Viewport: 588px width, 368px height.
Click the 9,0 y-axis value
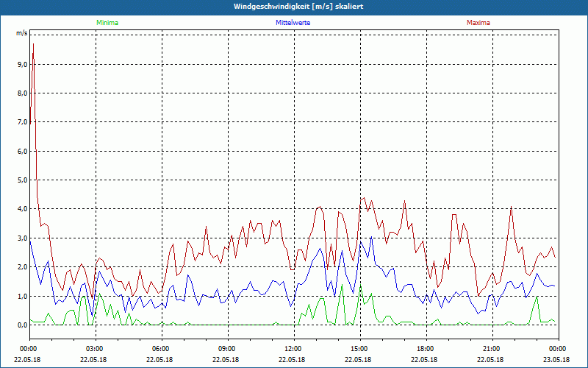pos(23,64)
